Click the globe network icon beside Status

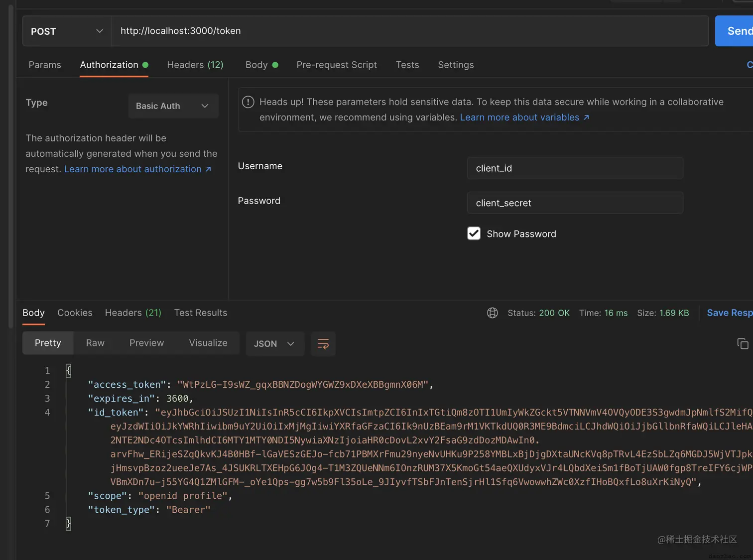click(493, 313)
